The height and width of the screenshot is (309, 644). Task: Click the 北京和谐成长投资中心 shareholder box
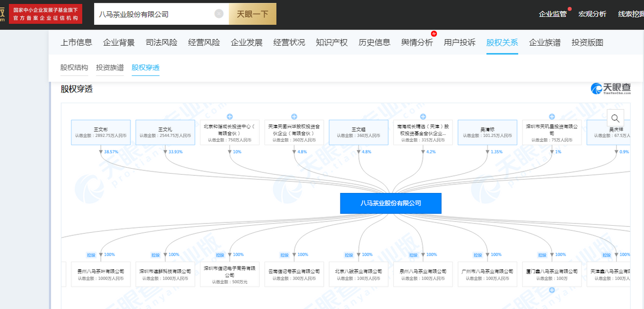click(230, 132)
